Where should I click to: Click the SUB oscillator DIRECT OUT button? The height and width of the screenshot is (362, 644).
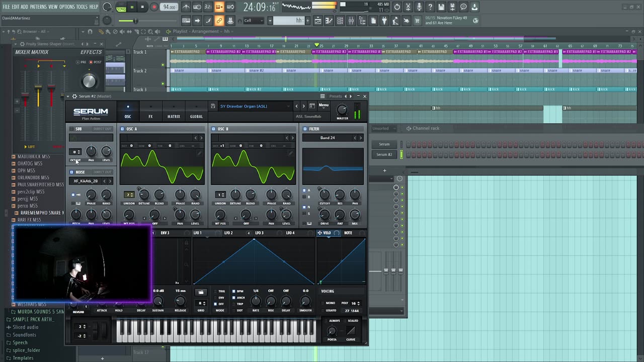[x=102, y=129]
